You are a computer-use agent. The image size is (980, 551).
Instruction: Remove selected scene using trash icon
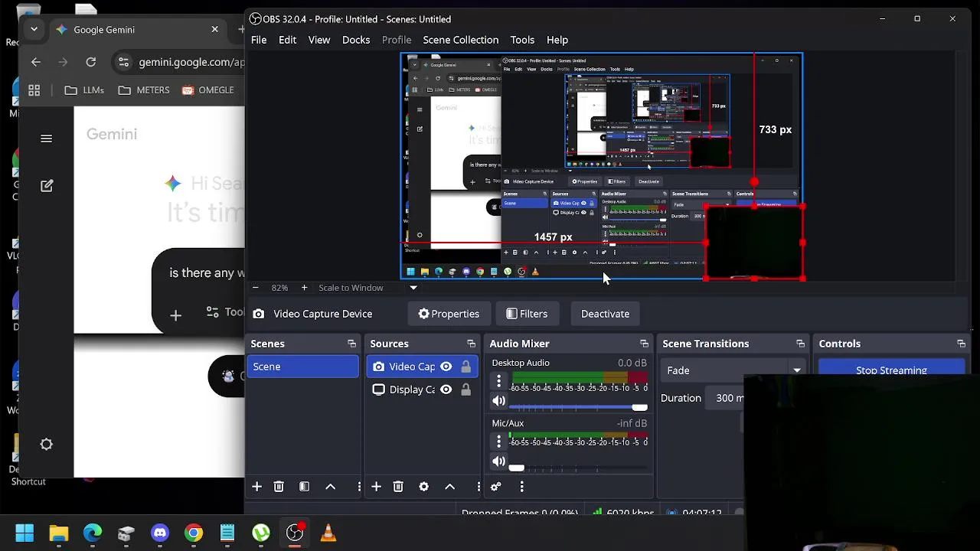click(279, 487)
